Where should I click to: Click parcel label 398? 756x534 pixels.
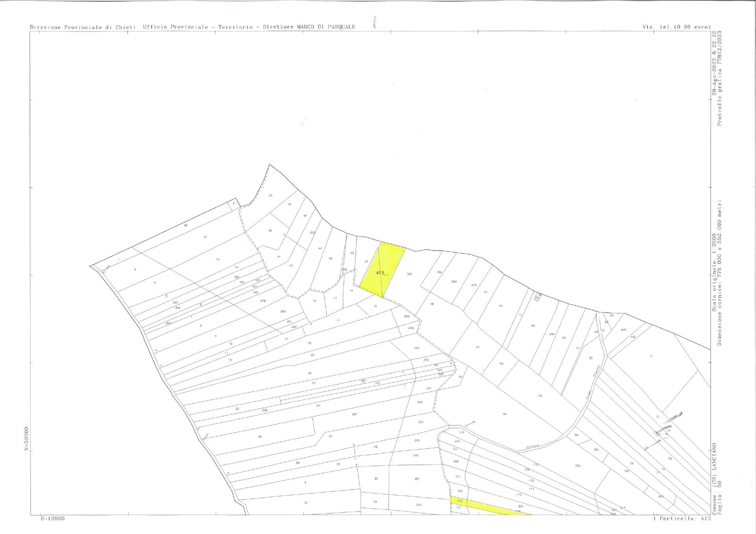tap(420, 422)
